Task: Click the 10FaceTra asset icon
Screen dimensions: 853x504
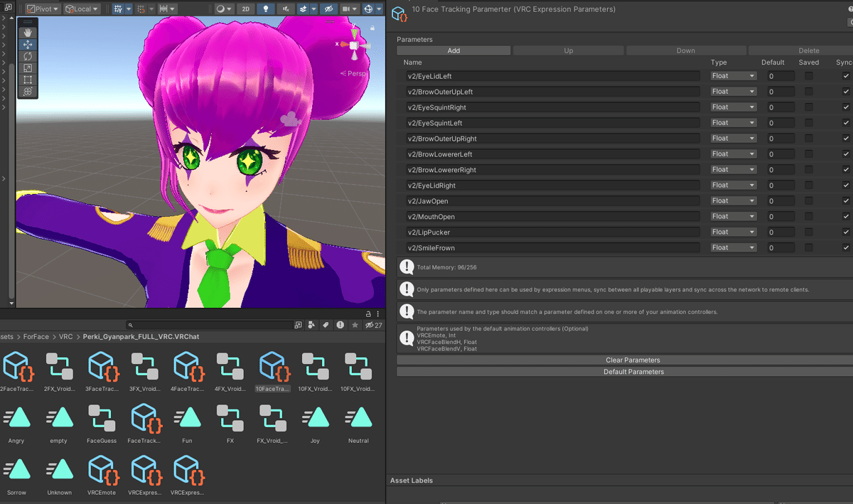Action: tap(273, 366)
